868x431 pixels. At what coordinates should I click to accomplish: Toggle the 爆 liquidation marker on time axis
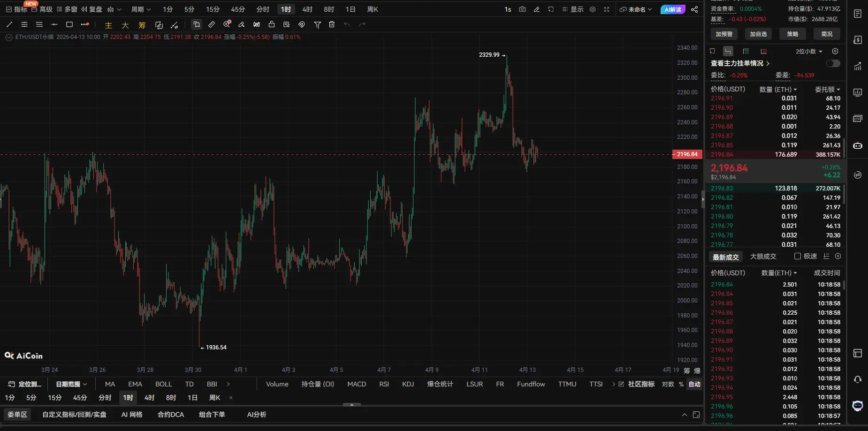697,371
